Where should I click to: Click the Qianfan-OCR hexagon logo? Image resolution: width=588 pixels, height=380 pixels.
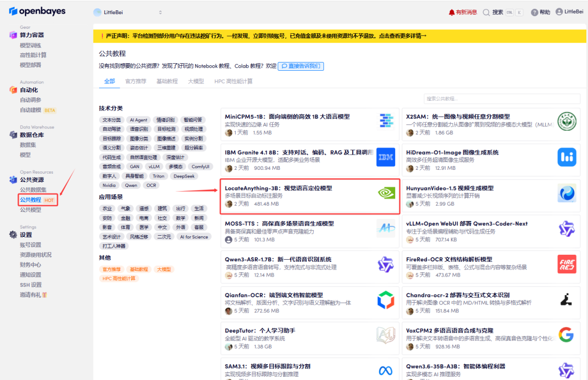tap(386, 300)
